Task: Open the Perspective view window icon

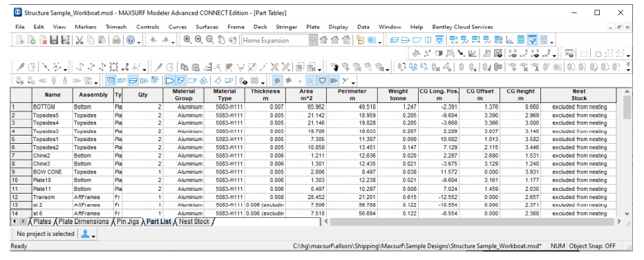Action: [x=394, y=40]
